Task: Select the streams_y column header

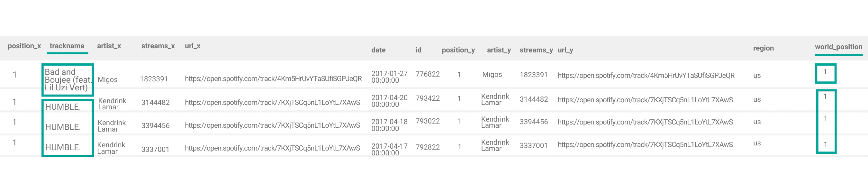Action: click(536, 50)
